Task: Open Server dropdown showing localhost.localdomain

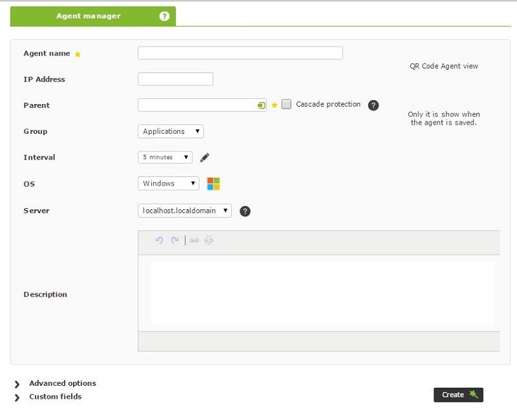Action: pyautogui.click(x=185, y=211)
